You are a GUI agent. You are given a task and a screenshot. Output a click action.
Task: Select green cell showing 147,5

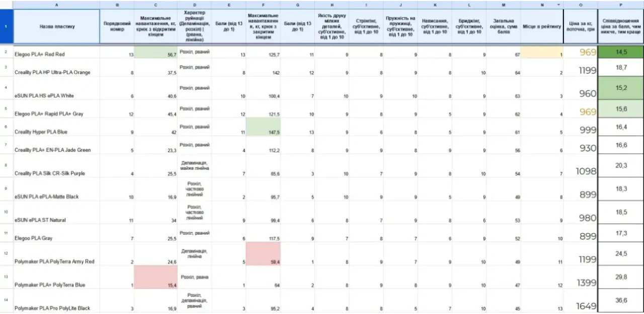point(263,127)
